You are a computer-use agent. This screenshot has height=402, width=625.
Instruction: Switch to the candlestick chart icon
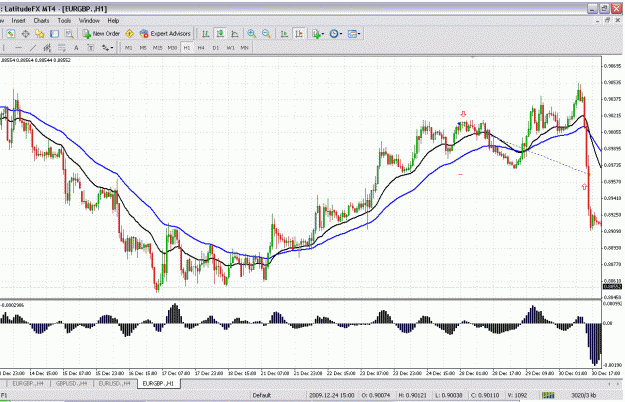[220, 34]
